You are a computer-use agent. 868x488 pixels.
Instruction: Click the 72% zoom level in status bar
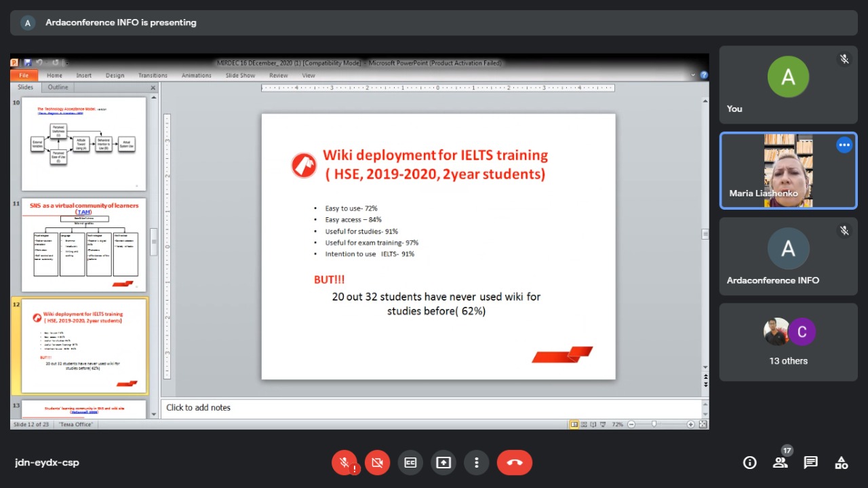coord(617,424)
